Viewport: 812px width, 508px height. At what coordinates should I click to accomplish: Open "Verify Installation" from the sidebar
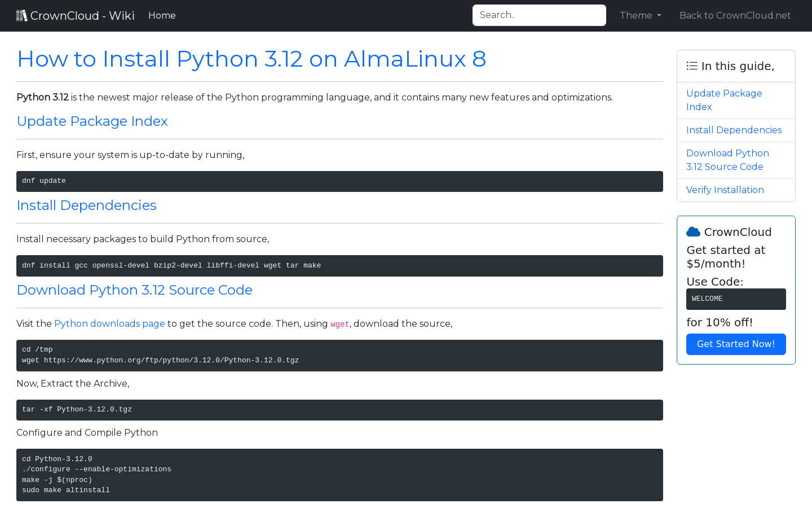click(x=725, y=190)
